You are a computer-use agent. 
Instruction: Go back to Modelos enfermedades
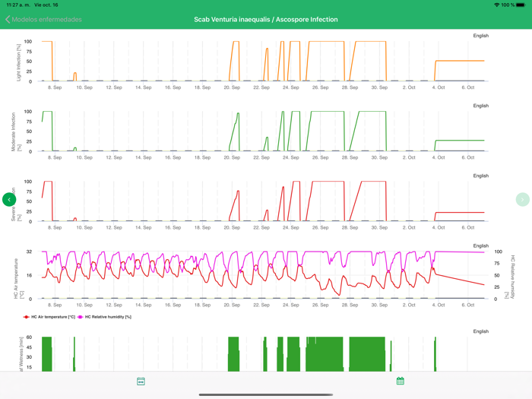47,19
